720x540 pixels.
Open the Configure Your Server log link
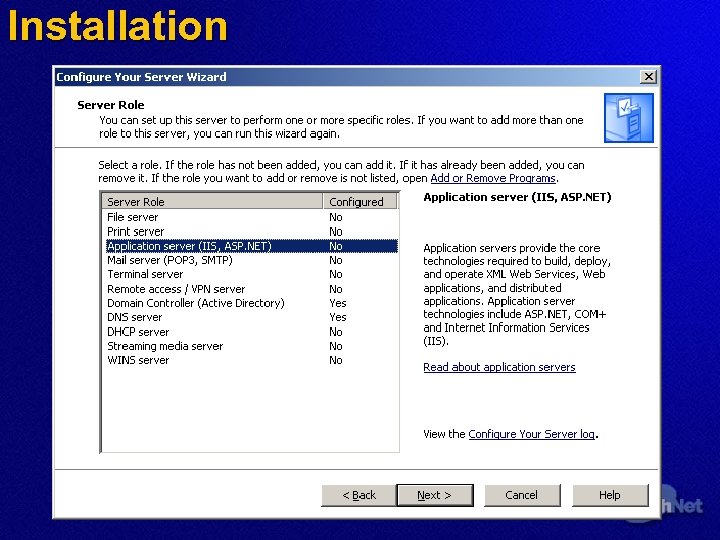tap(531, 434)
